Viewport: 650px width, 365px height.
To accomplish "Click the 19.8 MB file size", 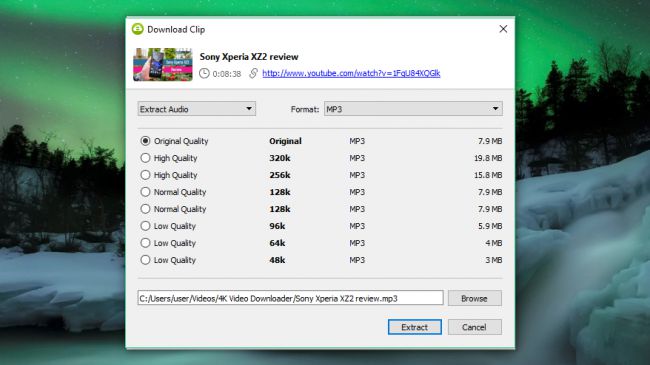I will tap(488, 158).
